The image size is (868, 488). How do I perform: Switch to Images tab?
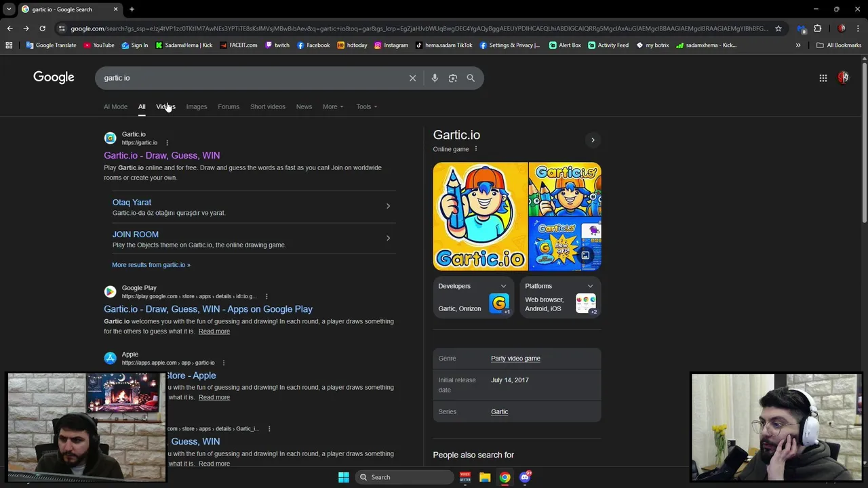point(197,106)
